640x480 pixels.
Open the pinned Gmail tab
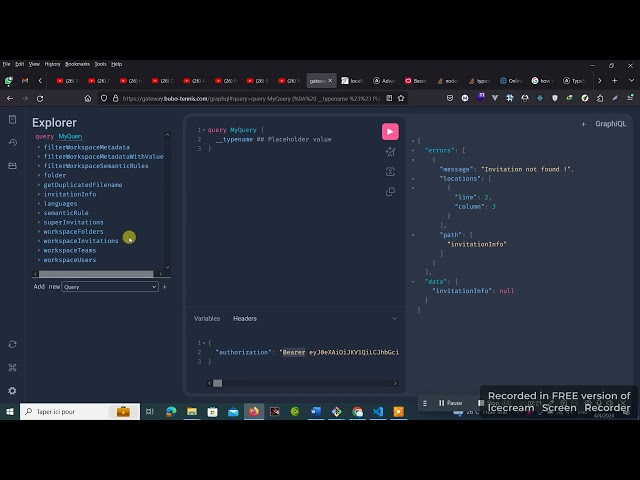[x=25, y=81]
